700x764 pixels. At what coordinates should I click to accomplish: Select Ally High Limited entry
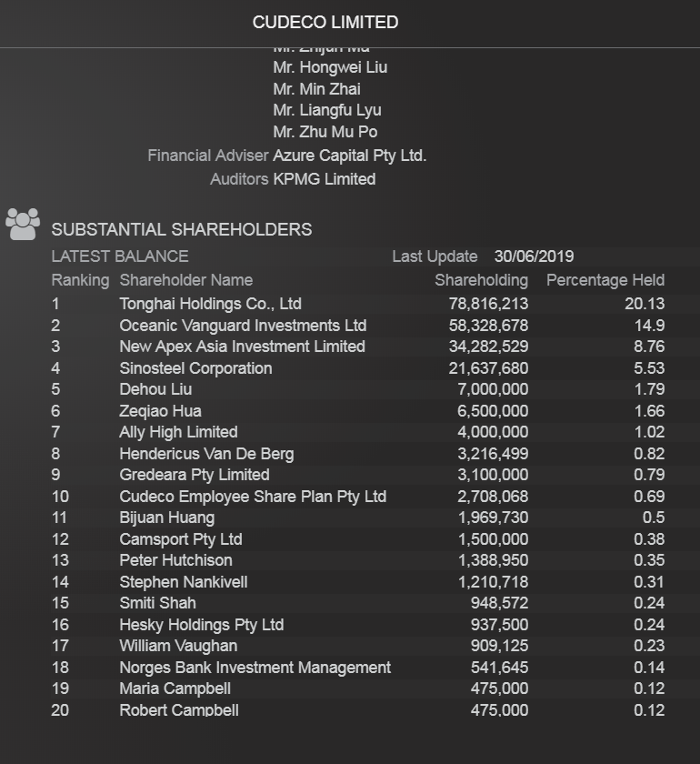[x=178, y=432]
